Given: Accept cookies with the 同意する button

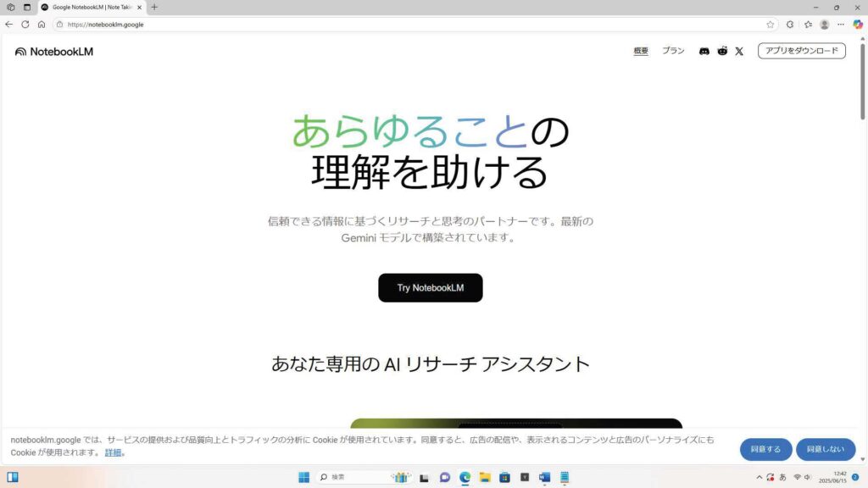Looking at the screenshot, I should pyautogui.click(x=765, y=449).
